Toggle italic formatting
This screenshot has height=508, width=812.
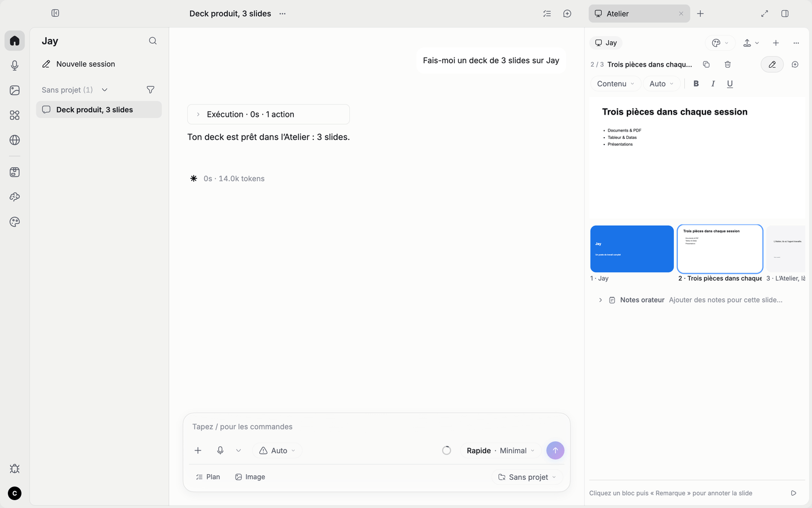pos(713,84)
